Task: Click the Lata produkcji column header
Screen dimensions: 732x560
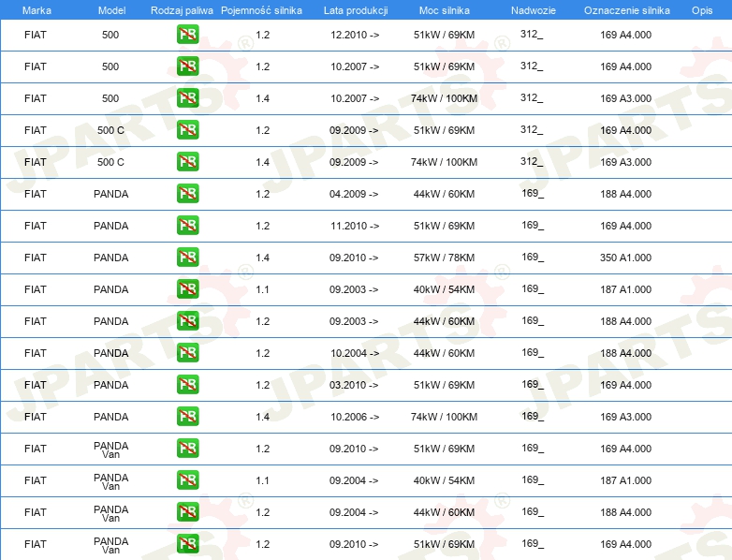Action: pos(356,10)
